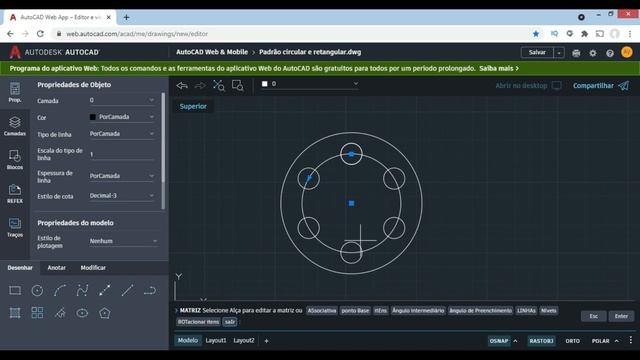The image size is (640, 360).
Task: Choose the ASsociativa command option
Action: 322,311
